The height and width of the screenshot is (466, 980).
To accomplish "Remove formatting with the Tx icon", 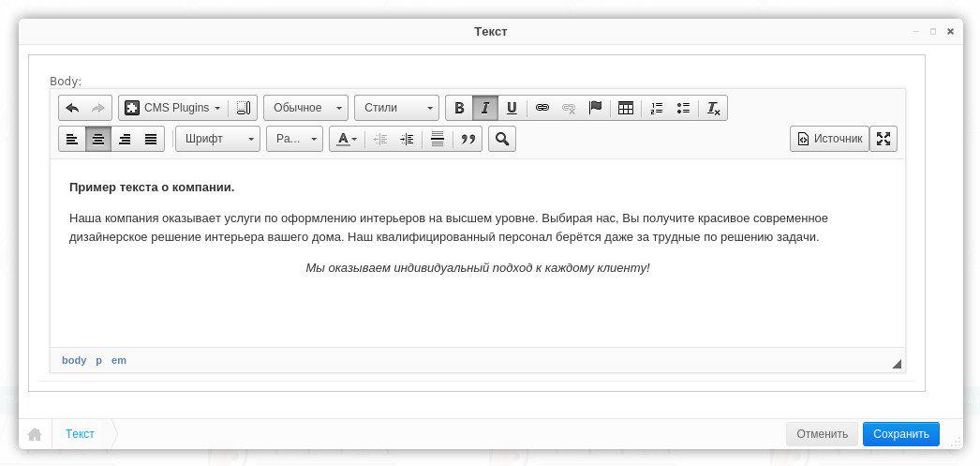I will (713, 108).
